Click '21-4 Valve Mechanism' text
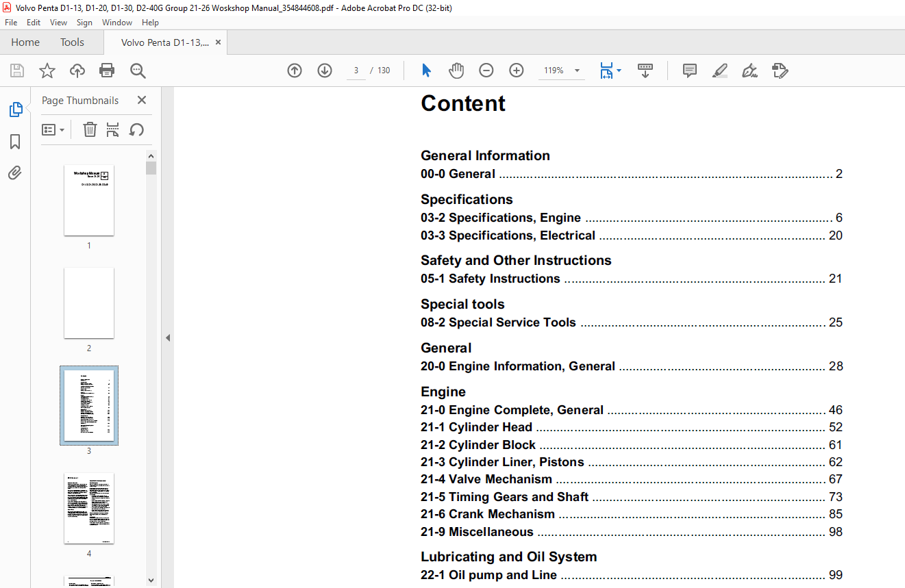This screenshot has height=588, width=905. (486, 479)
